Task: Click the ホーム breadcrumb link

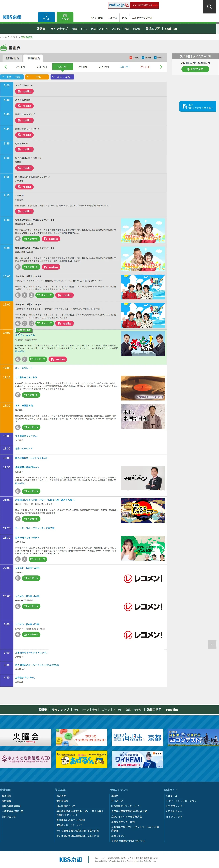Action: tap(3, 37)
